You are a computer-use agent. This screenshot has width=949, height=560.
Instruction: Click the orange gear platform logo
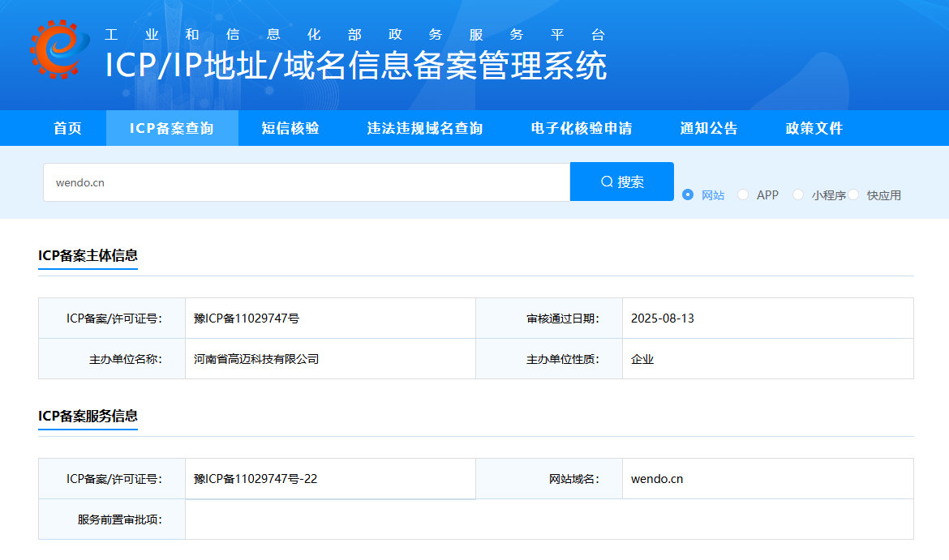point(60,49)
